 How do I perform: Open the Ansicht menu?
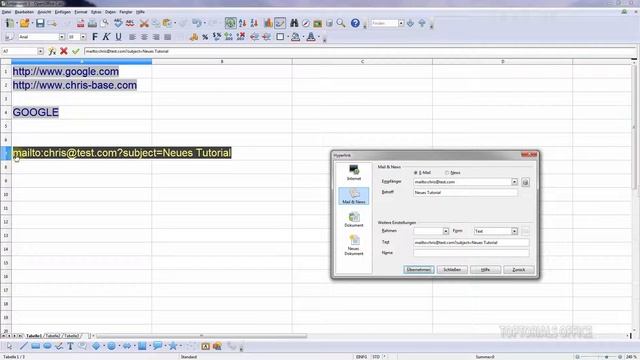coord(44,12)
